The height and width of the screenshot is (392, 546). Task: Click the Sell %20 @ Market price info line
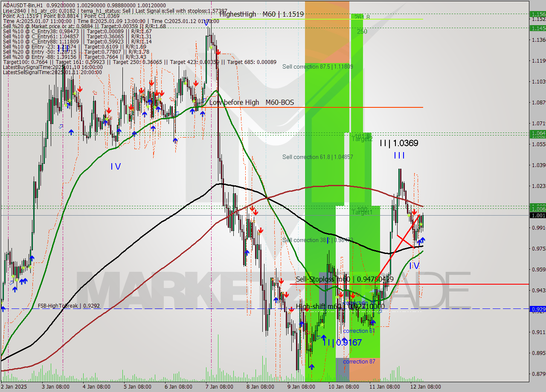tap(84, 26)
